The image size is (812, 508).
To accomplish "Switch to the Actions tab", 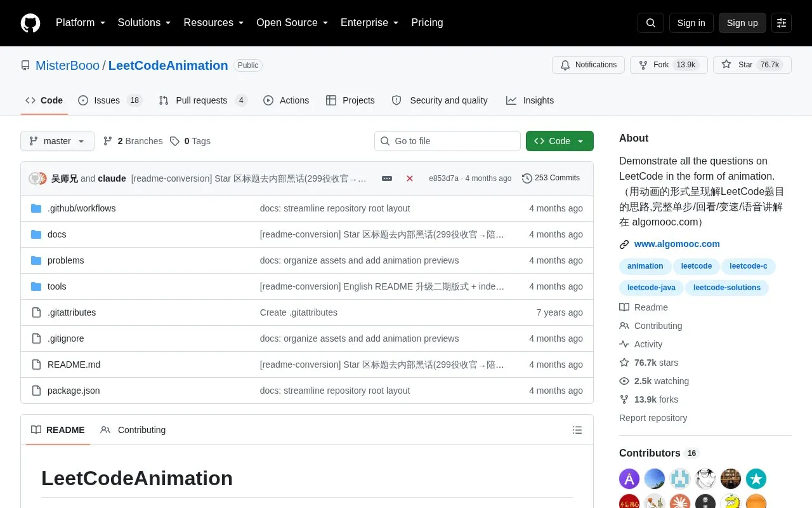I will (286, 100).
